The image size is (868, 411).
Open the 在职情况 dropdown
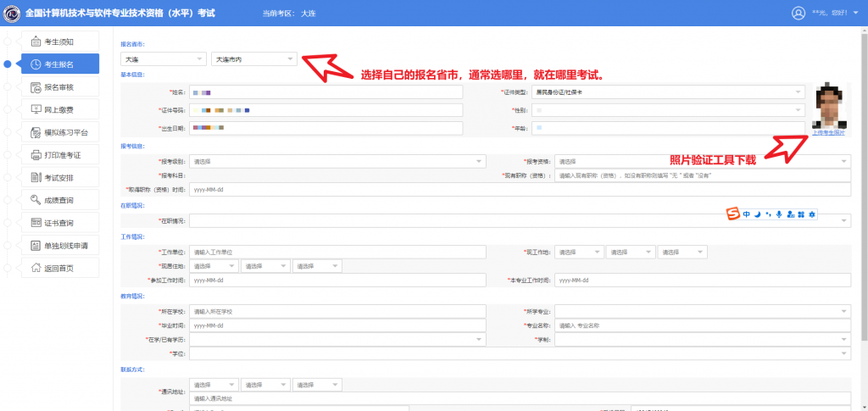click(x=520, y=220)
